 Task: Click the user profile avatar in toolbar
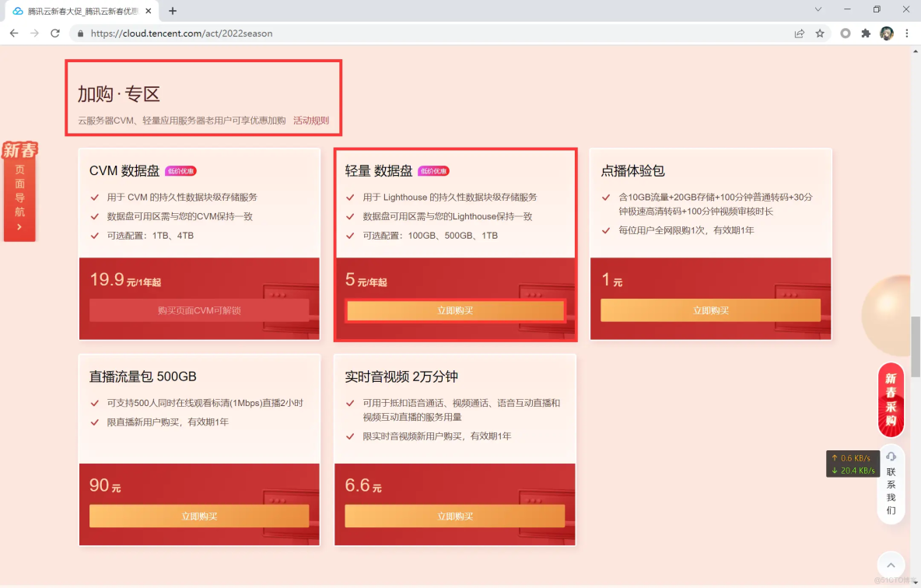(x=887, y=33)
